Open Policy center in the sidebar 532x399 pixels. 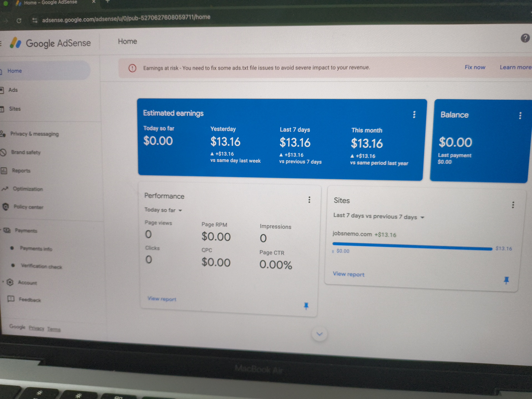pyautogui.click(x=29, y=207)
